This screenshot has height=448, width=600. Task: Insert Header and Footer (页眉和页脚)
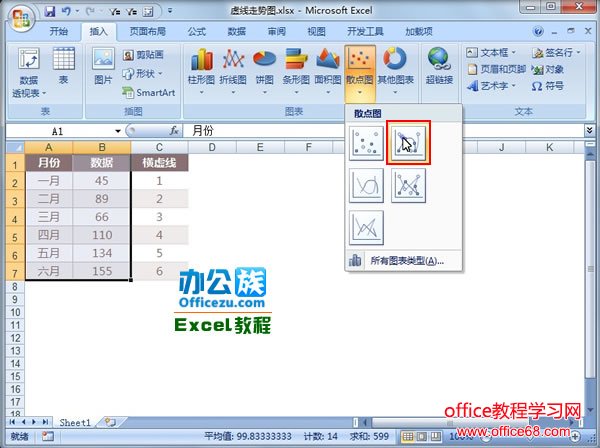(x=497, y=69)
